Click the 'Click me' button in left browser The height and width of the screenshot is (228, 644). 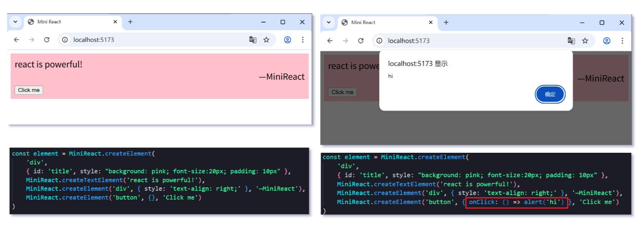click(29, 90)
